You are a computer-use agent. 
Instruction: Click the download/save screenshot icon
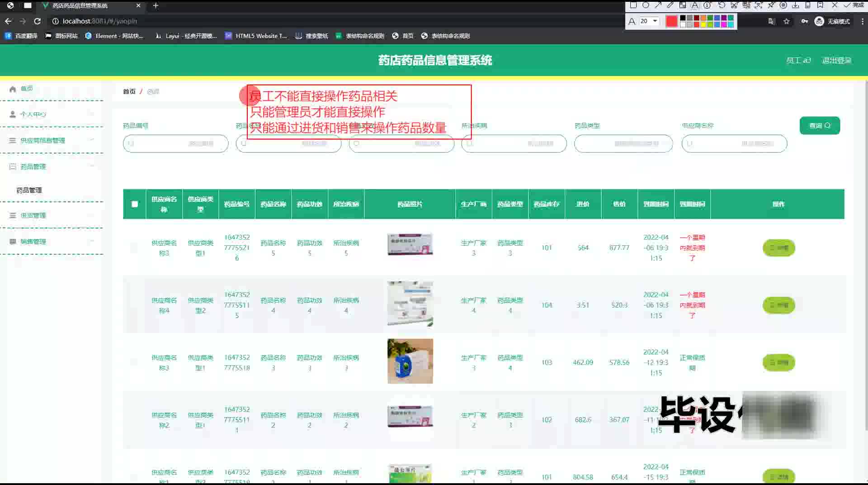[795, 5]
